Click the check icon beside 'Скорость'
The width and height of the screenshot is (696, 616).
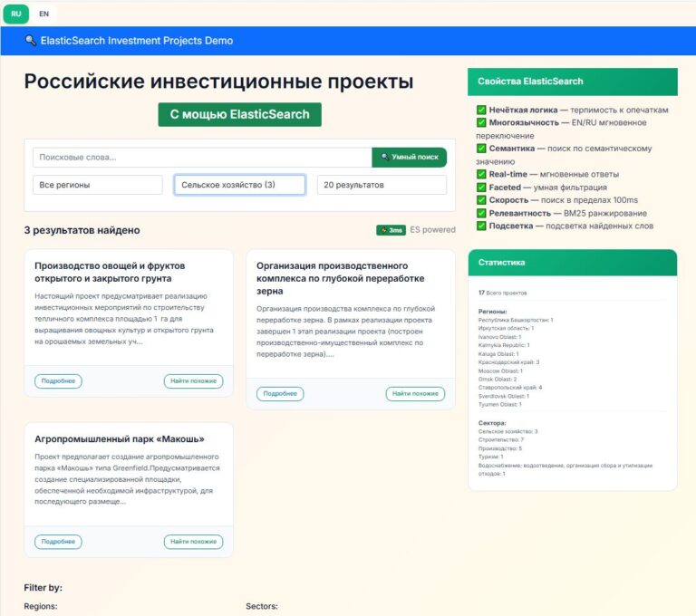coord(481,199)
